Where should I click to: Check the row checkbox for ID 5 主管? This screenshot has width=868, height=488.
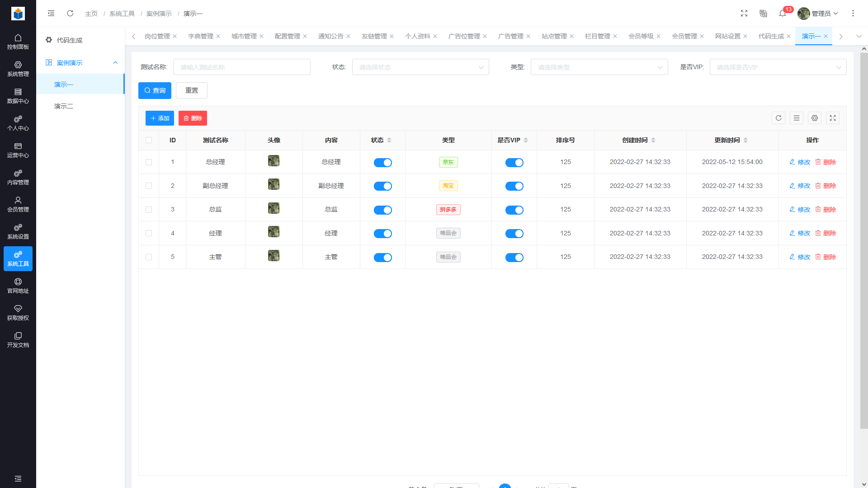pos(149,257)
